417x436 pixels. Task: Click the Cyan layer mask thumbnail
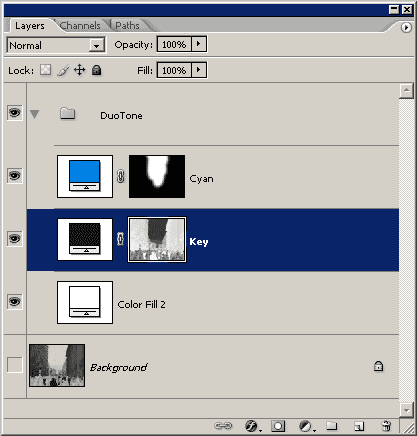tap(157, 176)
